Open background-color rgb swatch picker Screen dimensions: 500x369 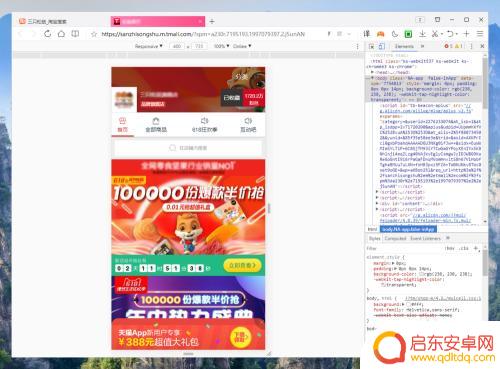click(x=421, y=274)
